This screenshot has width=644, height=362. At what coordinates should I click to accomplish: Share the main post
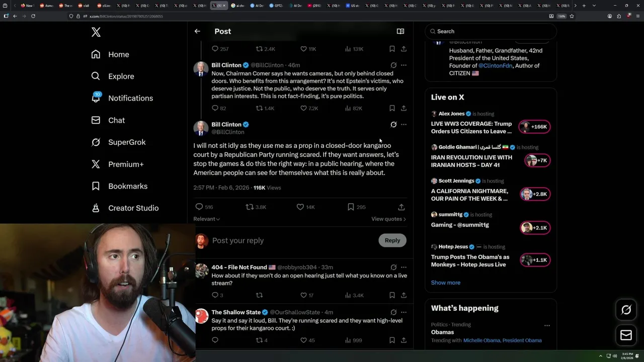pyautogui.click(x=401, y=207)
